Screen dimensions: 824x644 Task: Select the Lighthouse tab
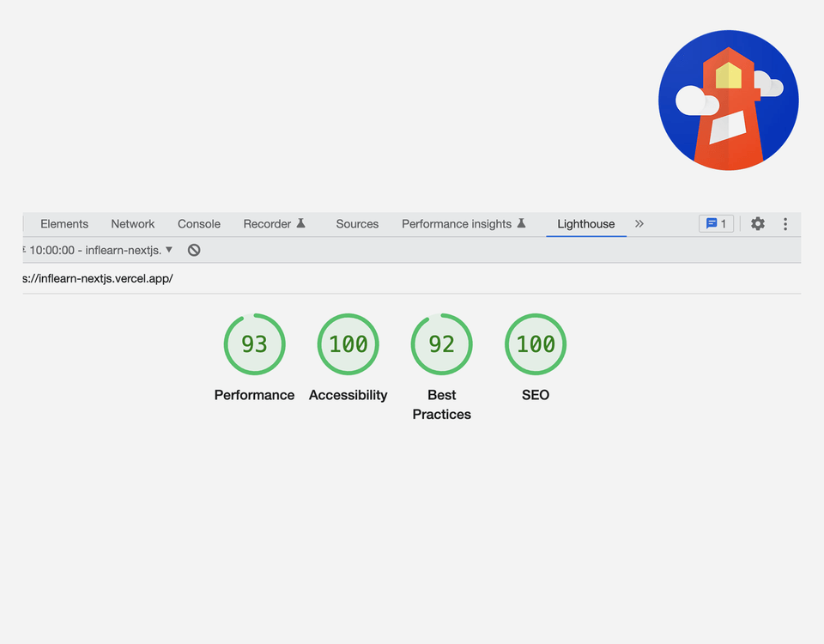[x=586, y=224]
